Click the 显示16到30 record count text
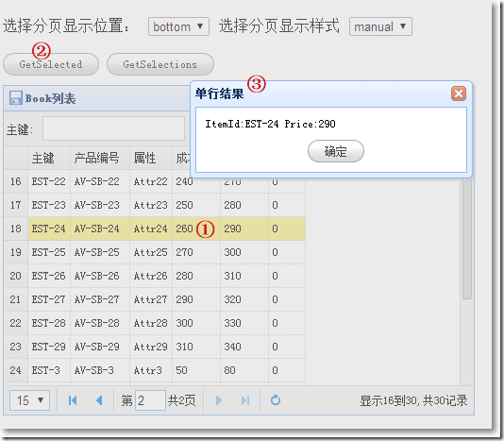The image size is (504, 441). (413, 400)
